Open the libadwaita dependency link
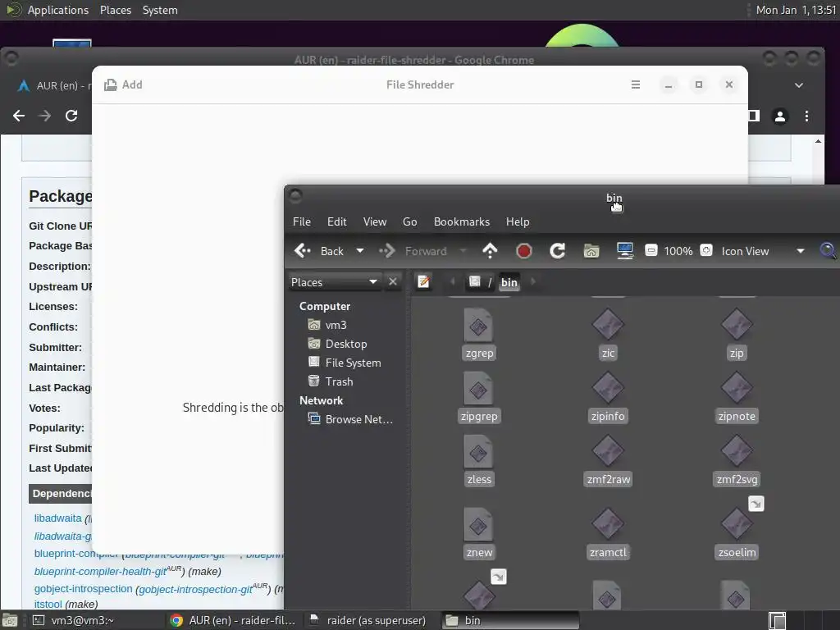The image size is (840, 630). coord(58,518)
